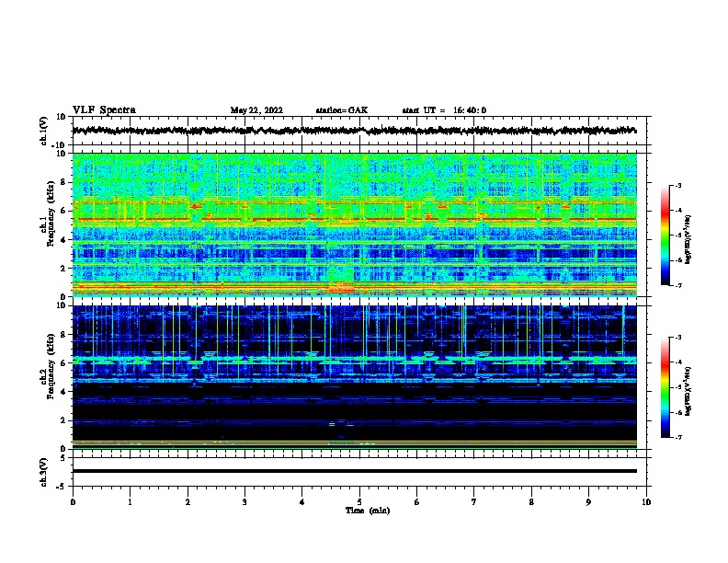The width and height of the screenshot is (728, 563).
Task: Select the "ch.3(V)" axis label
Action: tap(44, 472)
